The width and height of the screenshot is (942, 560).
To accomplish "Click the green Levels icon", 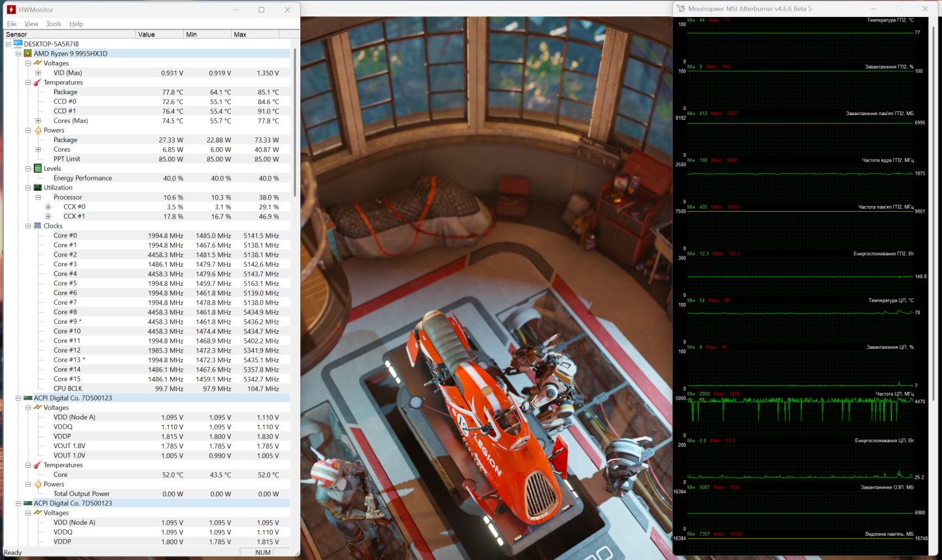I will click(x=38, y=168).
